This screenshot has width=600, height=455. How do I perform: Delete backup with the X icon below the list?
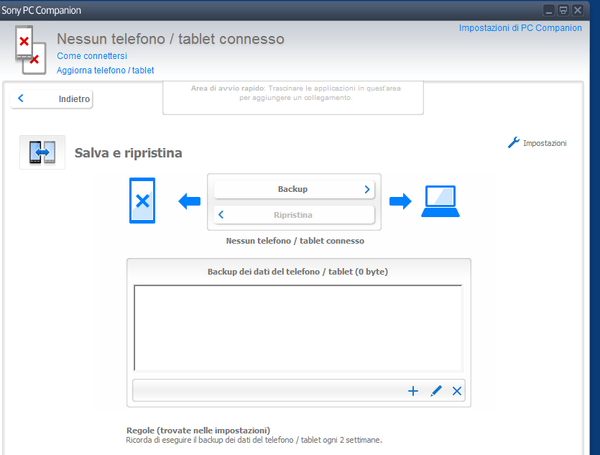(457, 391)
